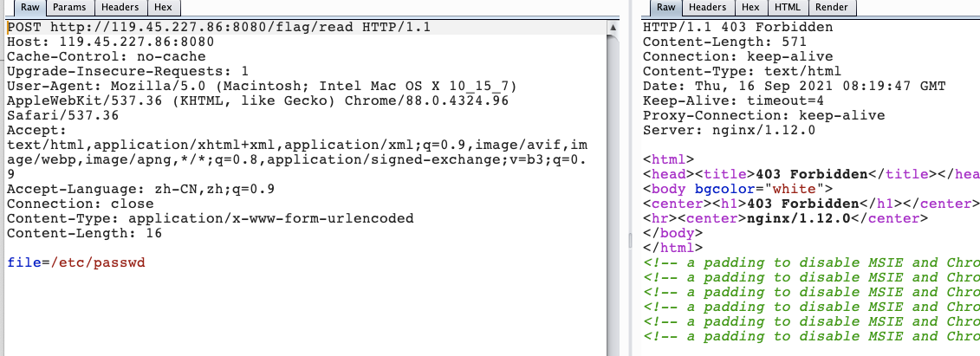Open the response HTML tab
Image resolution: width=980 pixels, height=356 pixels.
pos(787,8)
